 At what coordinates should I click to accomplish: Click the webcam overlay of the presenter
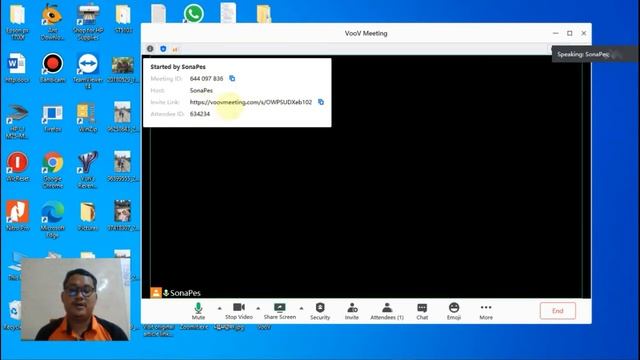point(75,299)
